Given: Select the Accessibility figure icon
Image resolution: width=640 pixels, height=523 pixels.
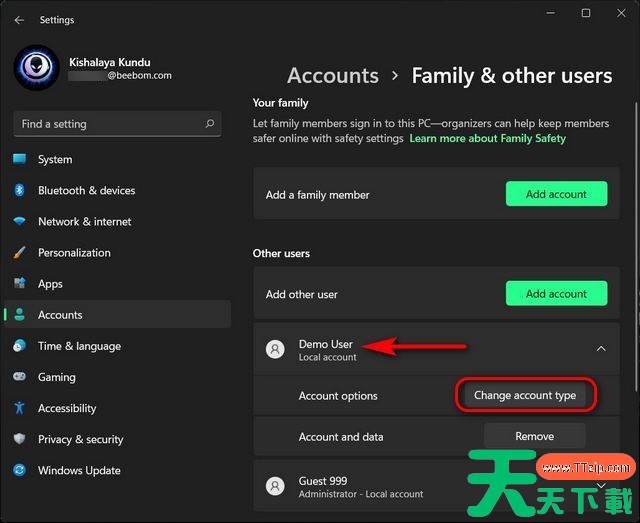Looking at the screenshot, I should [19, 408].
